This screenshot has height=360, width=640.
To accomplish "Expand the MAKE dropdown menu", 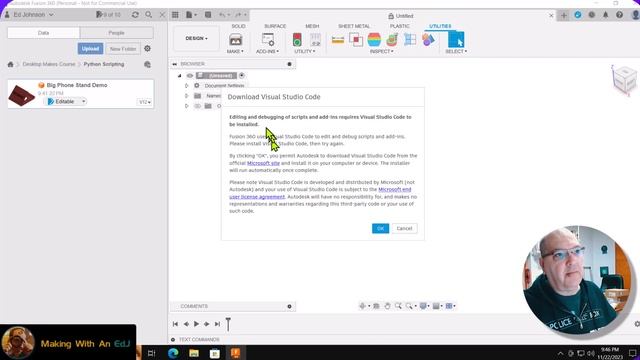I will 235,51.
